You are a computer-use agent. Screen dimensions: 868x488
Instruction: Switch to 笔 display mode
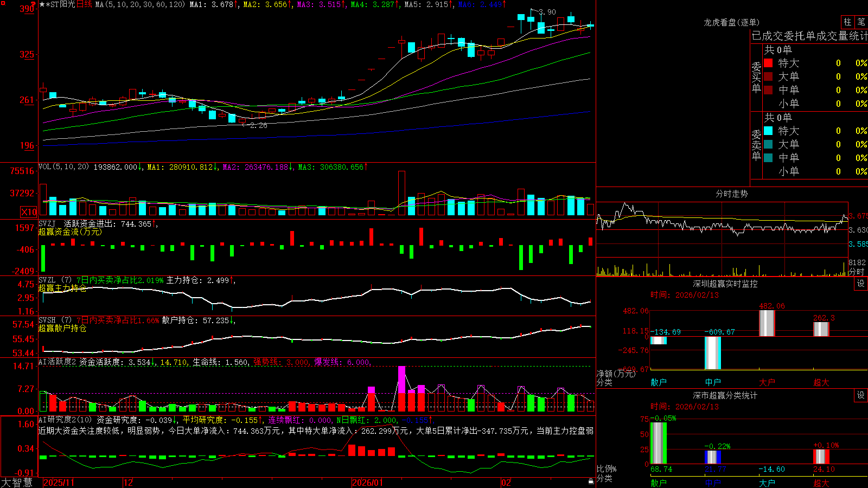click(x=861, y=22)
